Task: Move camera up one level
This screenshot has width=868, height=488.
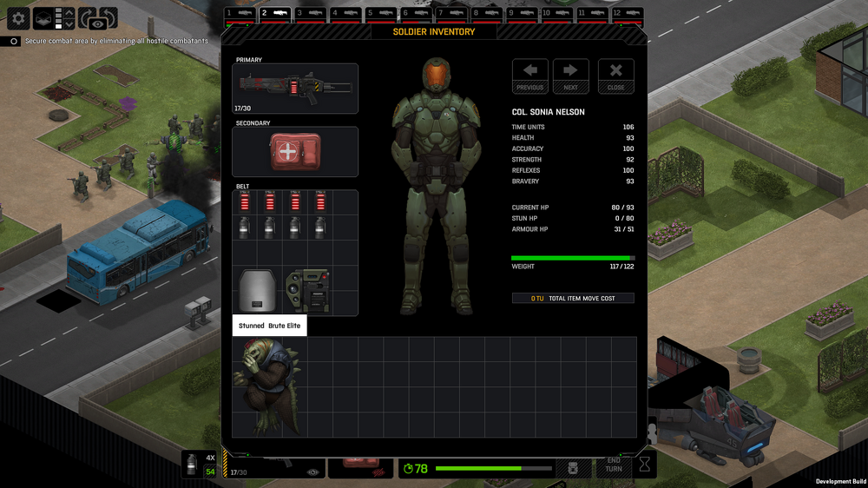Action: pos(69,13)
